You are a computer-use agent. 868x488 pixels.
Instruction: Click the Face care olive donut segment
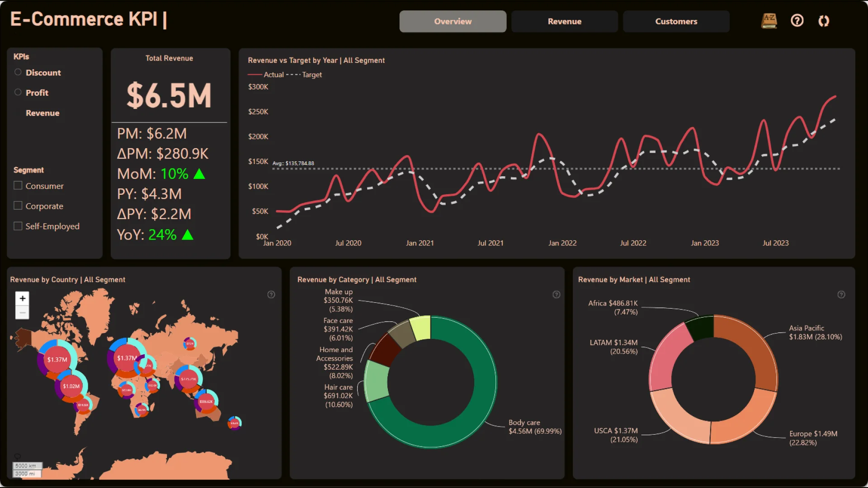[x=402, y=333]
